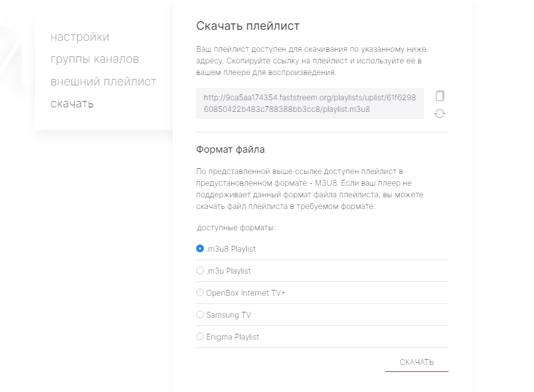Enable the Enigma Playlist radio button
Image resolution: width=534 pixels, height=392 pixels.
click(x=200, y=336)
